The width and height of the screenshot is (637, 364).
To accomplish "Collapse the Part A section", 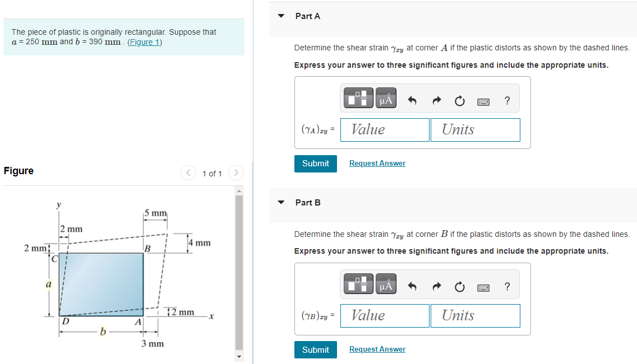I will [x=281, y=16].
